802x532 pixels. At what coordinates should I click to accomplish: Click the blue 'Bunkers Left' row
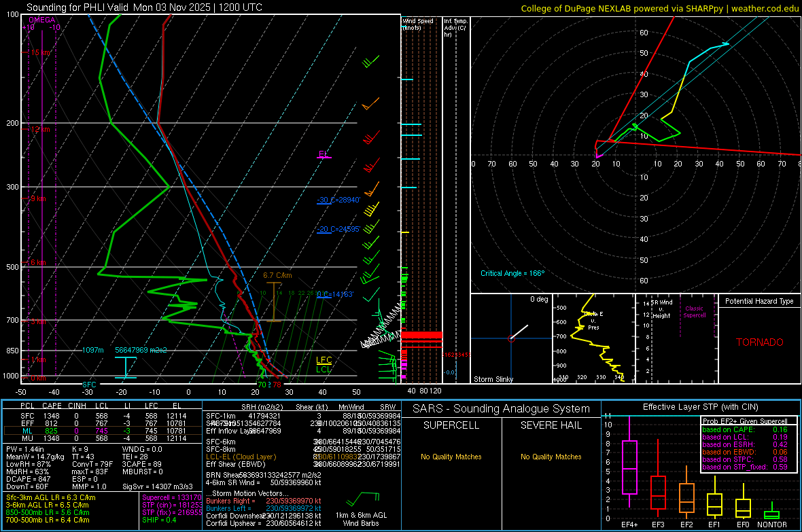pyautogui.click(x=264, y=508)
